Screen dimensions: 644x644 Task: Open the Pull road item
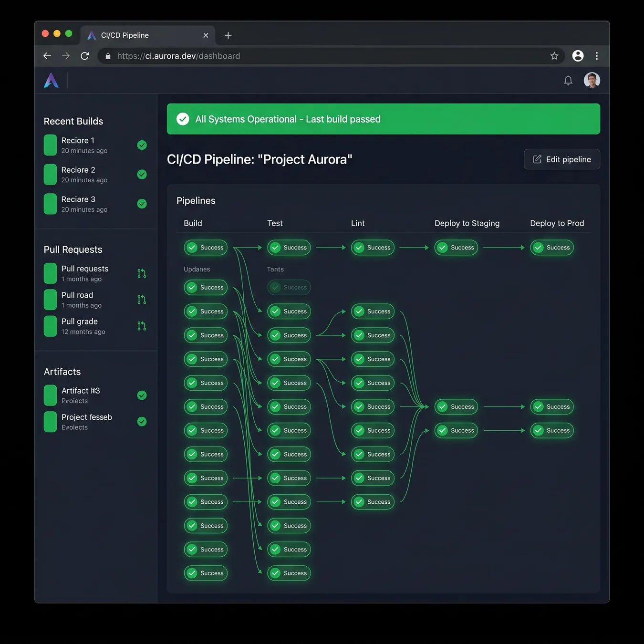point(95,300)
